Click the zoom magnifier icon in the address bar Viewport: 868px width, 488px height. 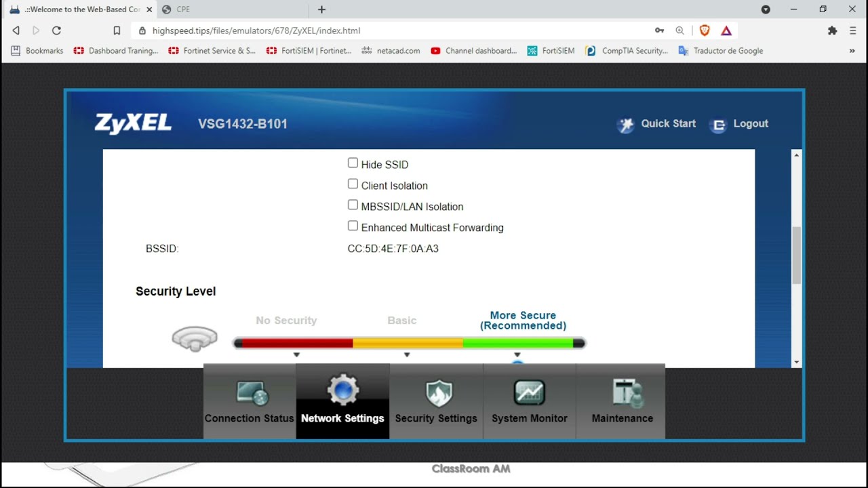[679, 30]
